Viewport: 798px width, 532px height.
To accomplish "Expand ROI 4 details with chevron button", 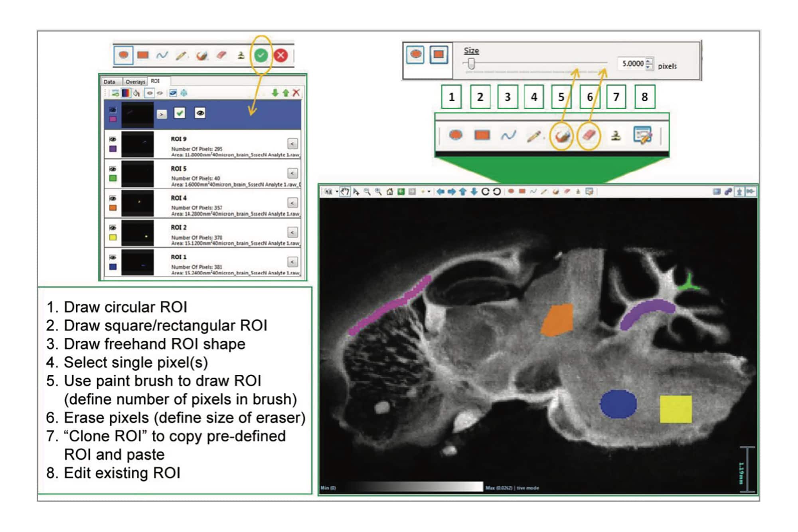I will pos(292,203).
